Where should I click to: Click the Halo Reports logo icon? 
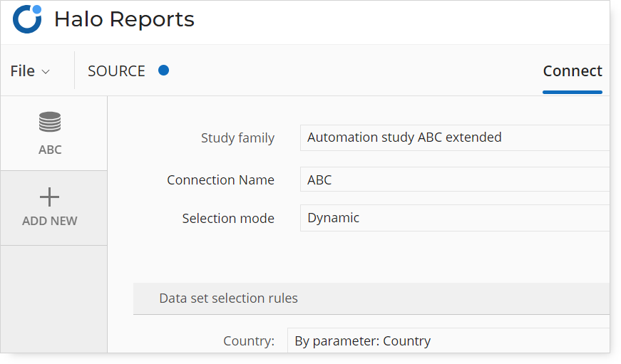click(x=27, y=19)
